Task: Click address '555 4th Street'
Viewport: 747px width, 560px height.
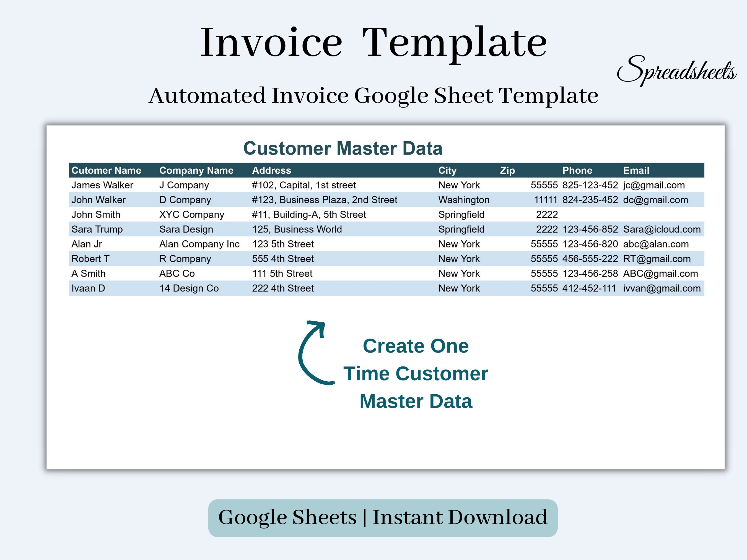Action: pyautogui.click(x=283, y=259)
